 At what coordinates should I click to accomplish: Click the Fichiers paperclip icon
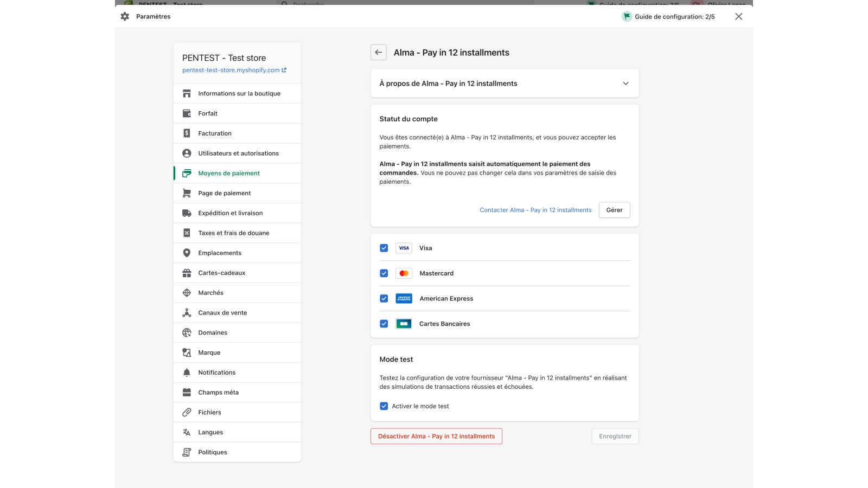click(187, 412)
